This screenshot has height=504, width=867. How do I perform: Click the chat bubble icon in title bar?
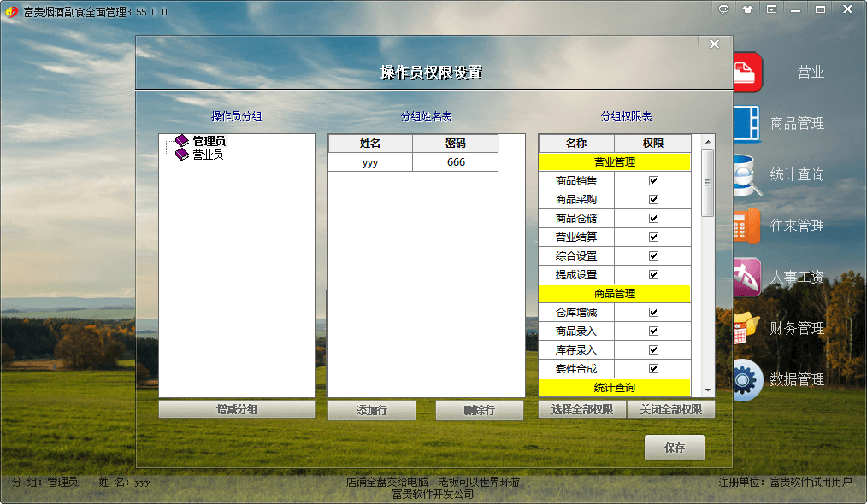[x=723, y=9]
